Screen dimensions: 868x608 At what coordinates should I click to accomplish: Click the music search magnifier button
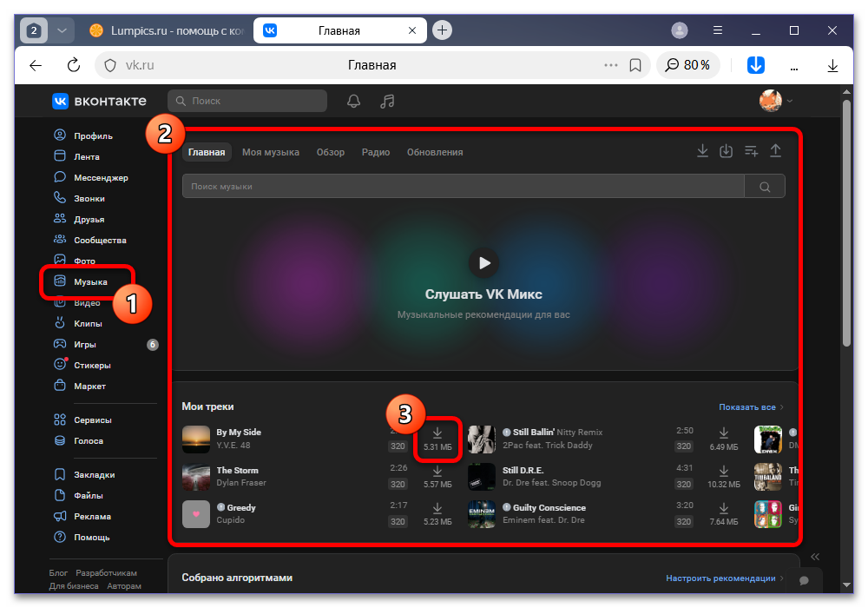[765, 187]
